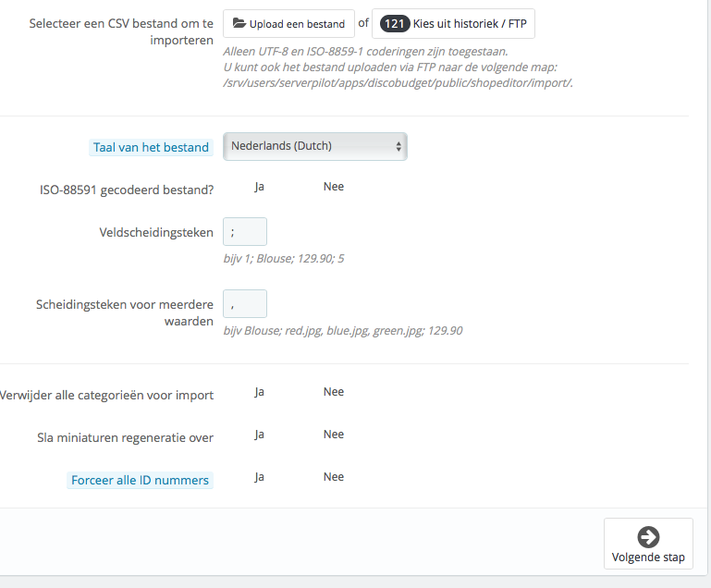Viewport: 711px width, 588px height.
Task: Focus the Scheidingsteken voor meerdere waarden field
Action: (x=245, y=304)
